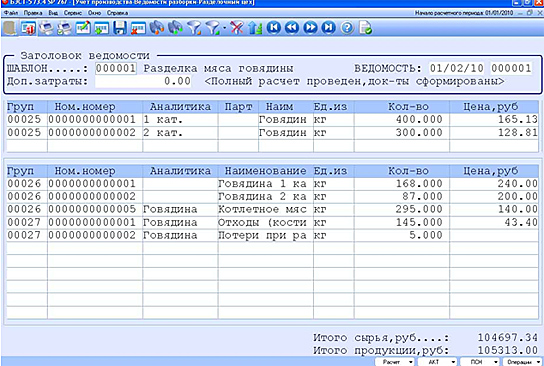Click the document with green check icon

click(365, 28)
